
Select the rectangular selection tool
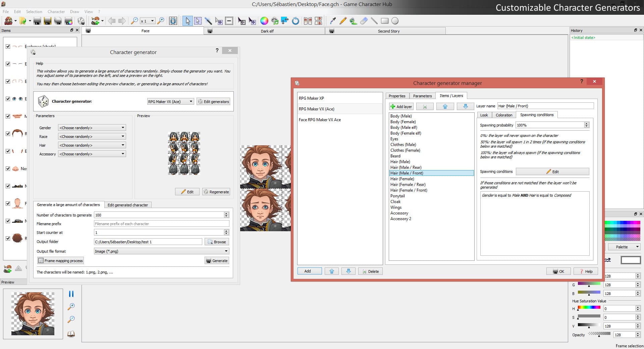[198, 21]
